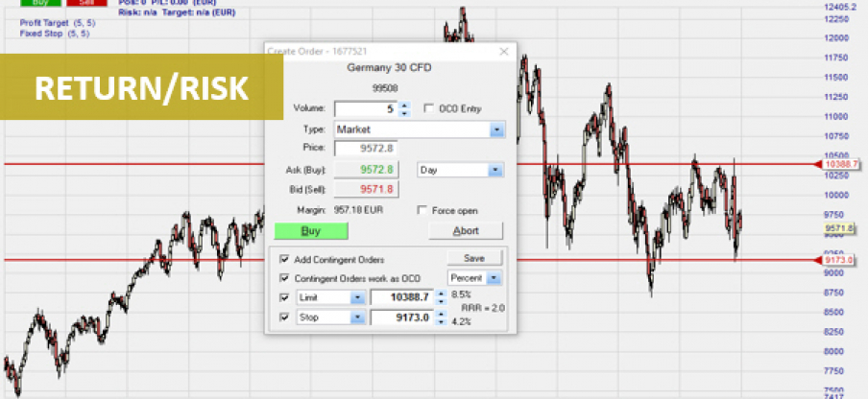Click the Bid (Sell) price 9571.8
868x399 pixels.
[366, 190]
